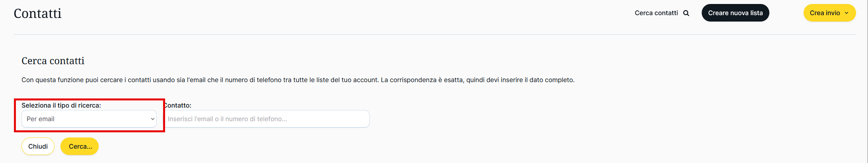This screenshot has height=163, width=868.
Task: Click the horizontal divider below the header
Action: coord(434,34)
